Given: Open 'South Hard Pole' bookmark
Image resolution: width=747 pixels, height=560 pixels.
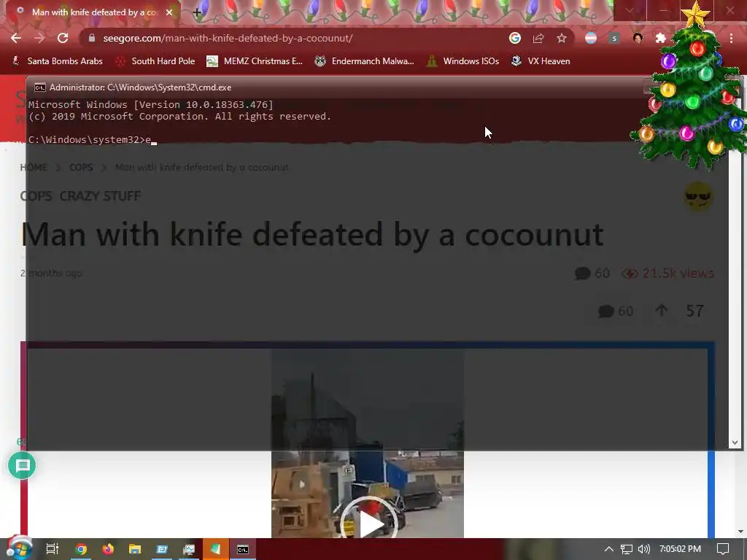Looking at the screenshot, I should click(155, 61).
